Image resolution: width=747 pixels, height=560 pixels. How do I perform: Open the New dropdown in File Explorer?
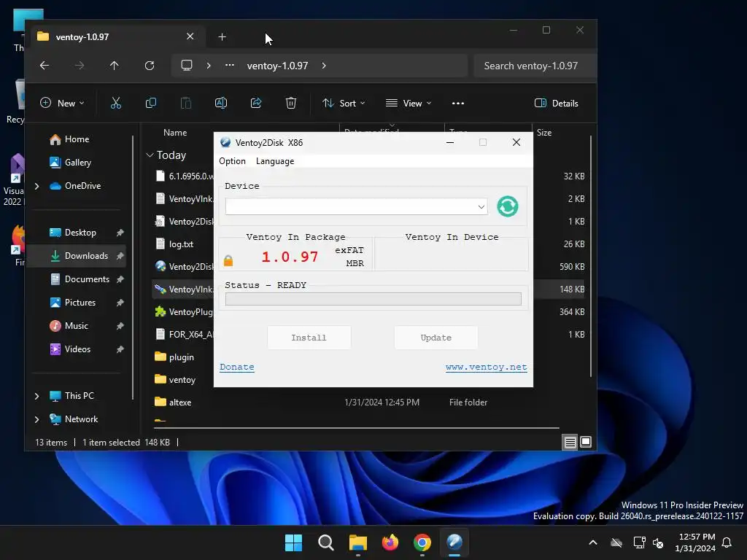pos(63,104)
